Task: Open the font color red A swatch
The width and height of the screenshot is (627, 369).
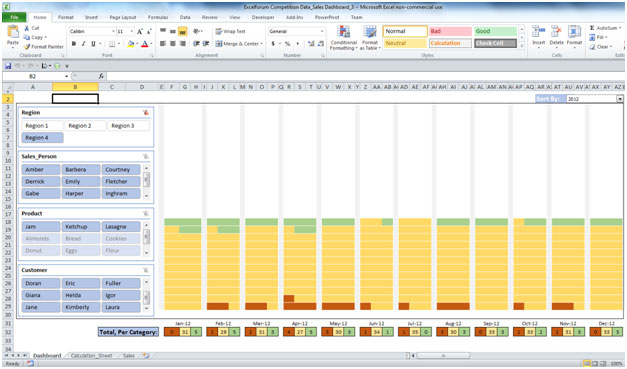Action: (145, 44)
